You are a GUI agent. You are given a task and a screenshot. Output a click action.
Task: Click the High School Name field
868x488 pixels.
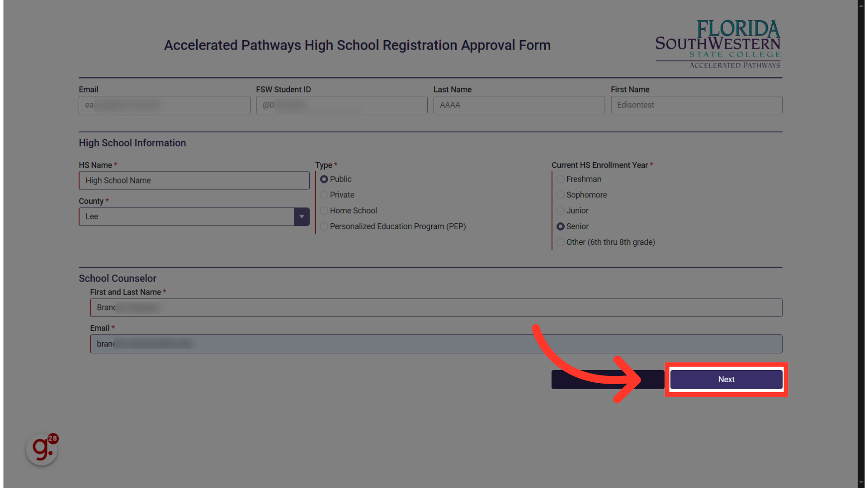[x=194, y=180]
